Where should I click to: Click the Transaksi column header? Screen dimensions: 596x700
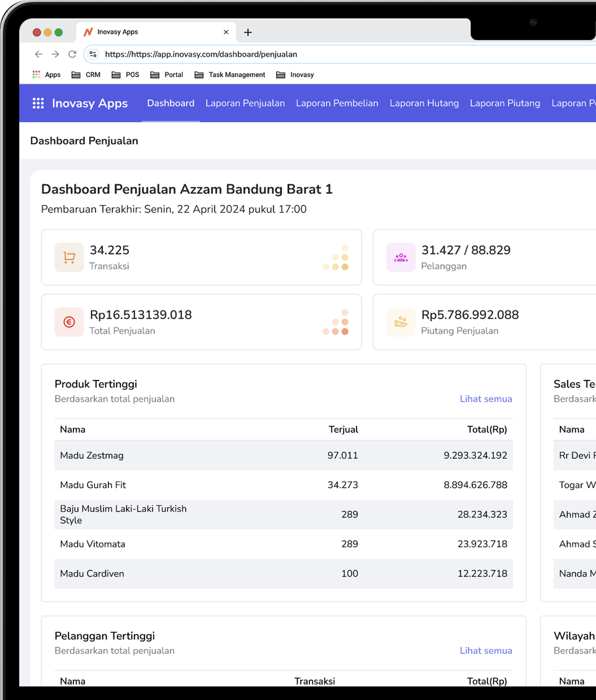coord(314,681)
